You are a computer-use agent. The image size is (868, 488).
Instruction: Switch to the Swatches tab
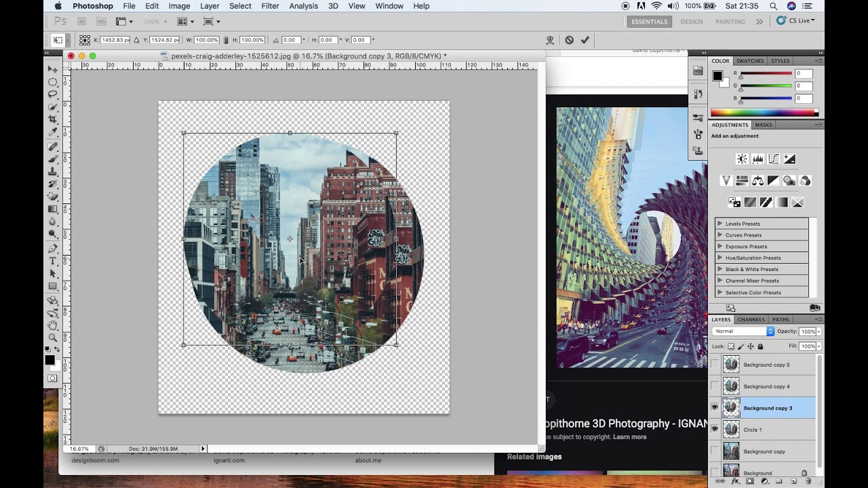click(x=750, y=61)
